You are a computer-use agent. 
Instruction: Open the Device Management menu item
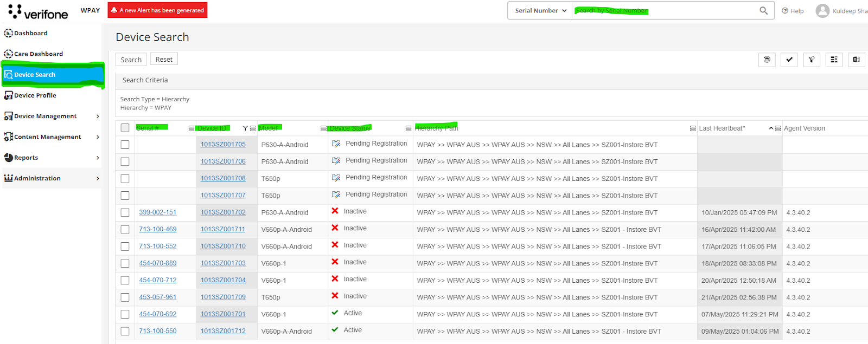point(46,116)
